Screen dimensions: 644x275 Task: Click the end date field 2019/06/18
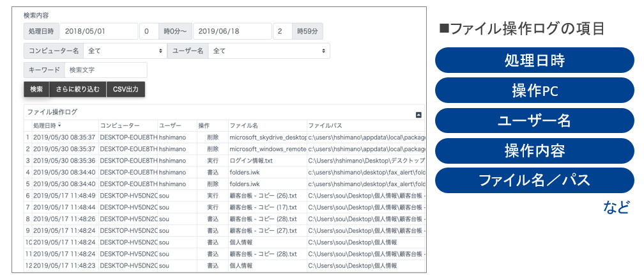[232, 31]
